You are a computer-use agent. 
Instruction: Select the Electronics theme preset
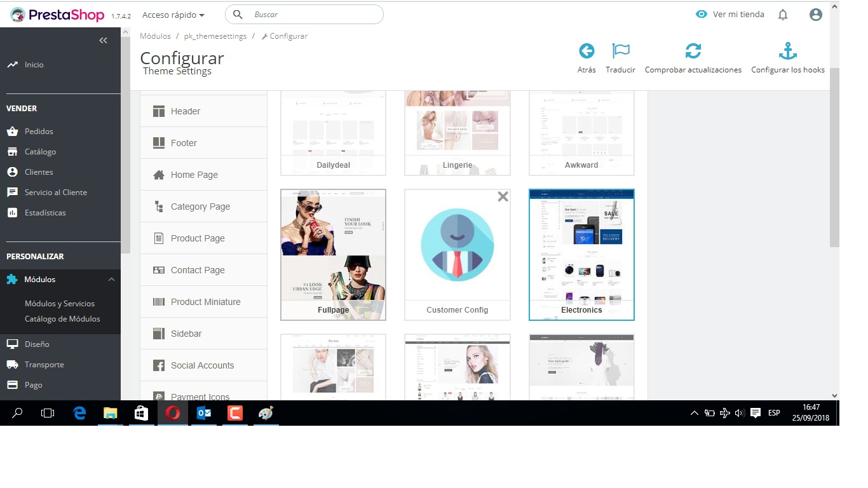point(581,255)
